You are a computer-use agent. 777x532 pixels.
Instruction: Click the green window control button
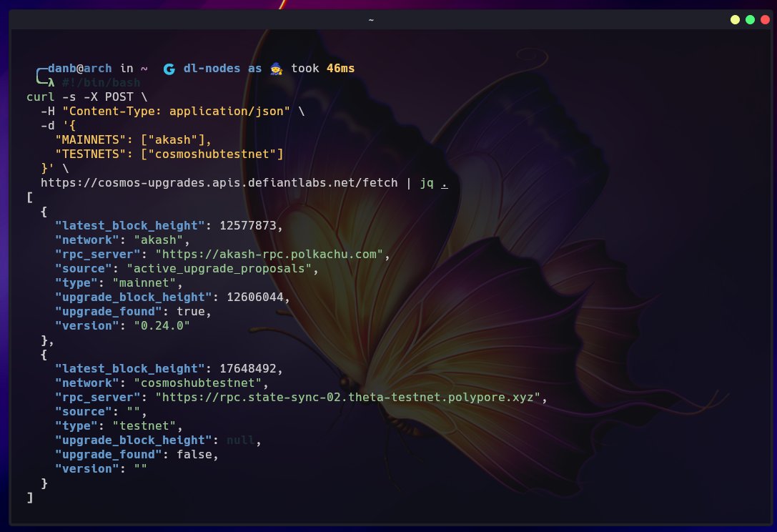[751, 20]
